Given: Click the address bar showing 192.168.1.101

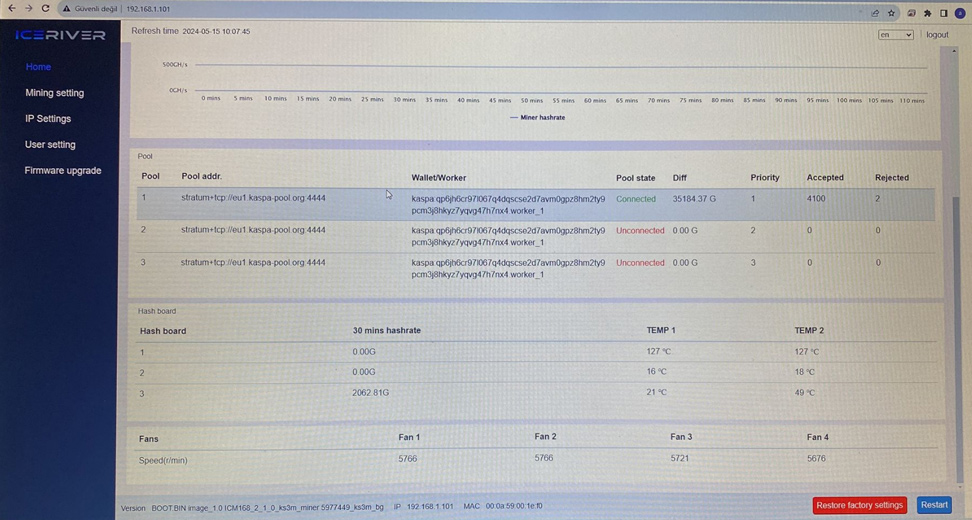Looking at the screenshot, I should [148, 9].
